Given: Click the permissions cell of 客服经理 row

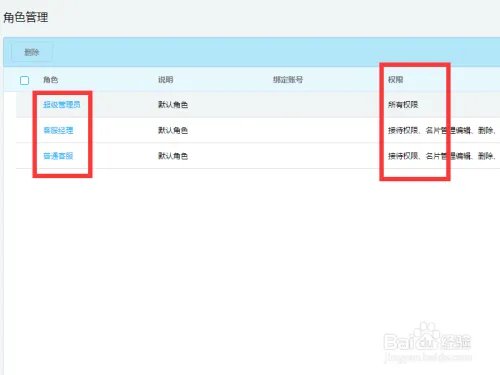Looking at the screenshot, I should coord(442,130).
